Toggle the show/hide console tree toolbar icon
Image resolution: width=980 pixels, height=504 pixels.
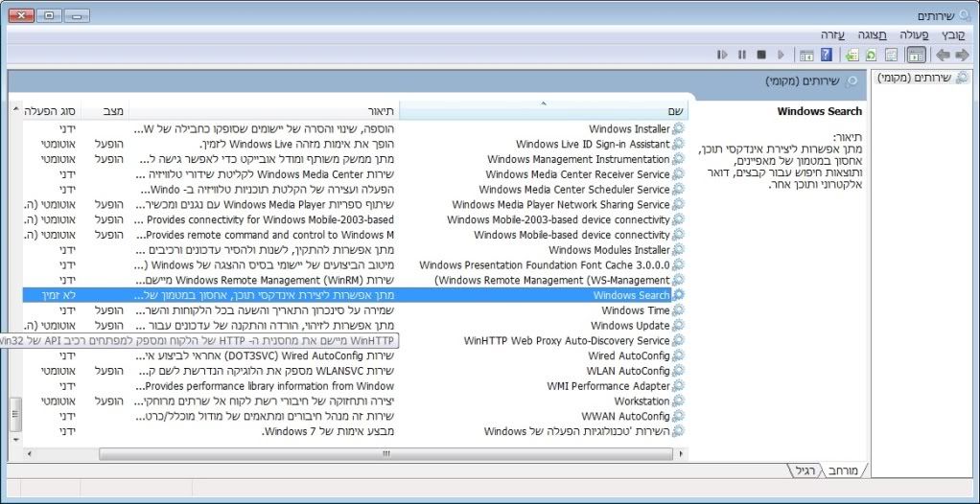pos(917,55)
